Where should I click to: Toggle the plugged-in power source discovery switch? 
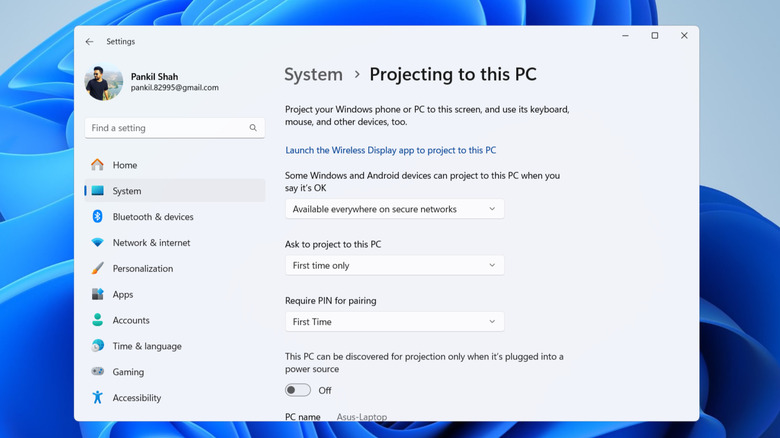298,390
